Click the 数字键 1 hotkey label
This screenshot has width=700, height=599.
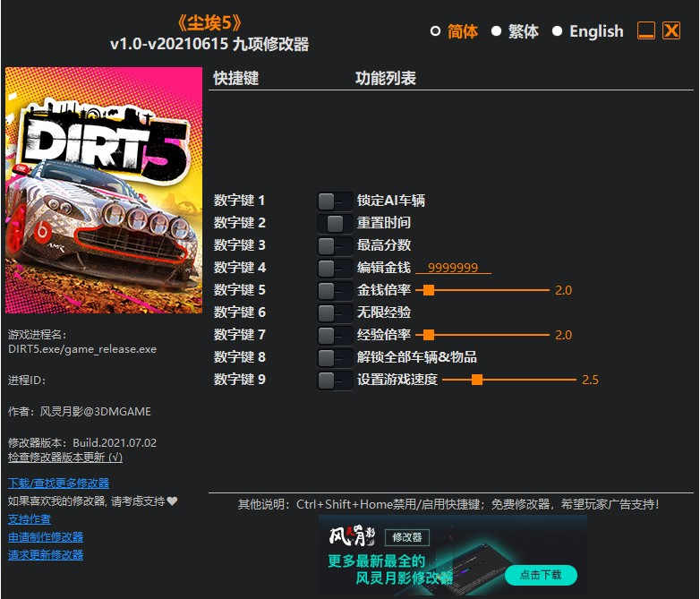tap(239, 201)
